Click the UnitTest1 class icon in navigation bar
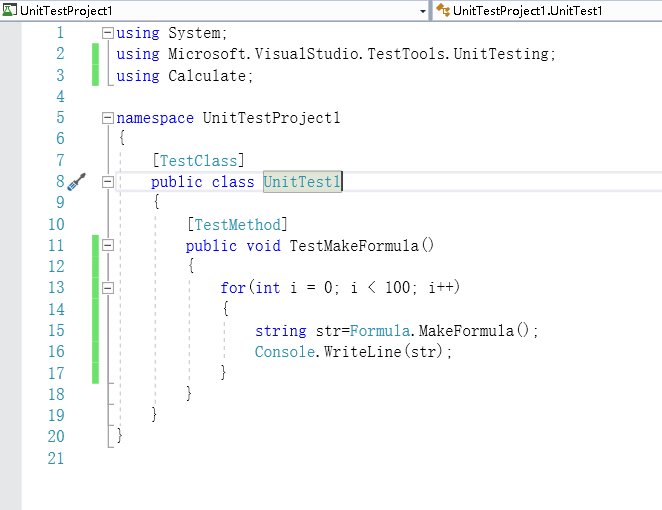Image resolution: width=662 pixels, height=510 pixels. coord(443,10)
